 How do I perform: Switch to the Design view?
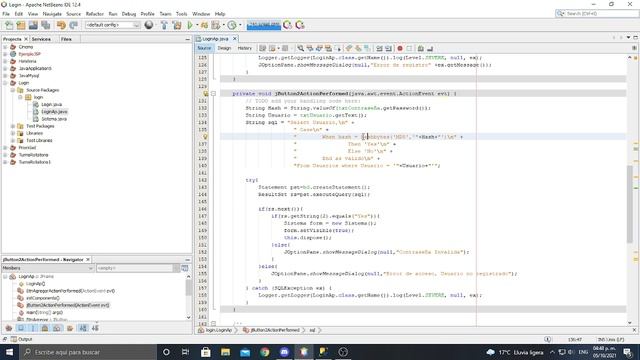(x=224, y=48)
